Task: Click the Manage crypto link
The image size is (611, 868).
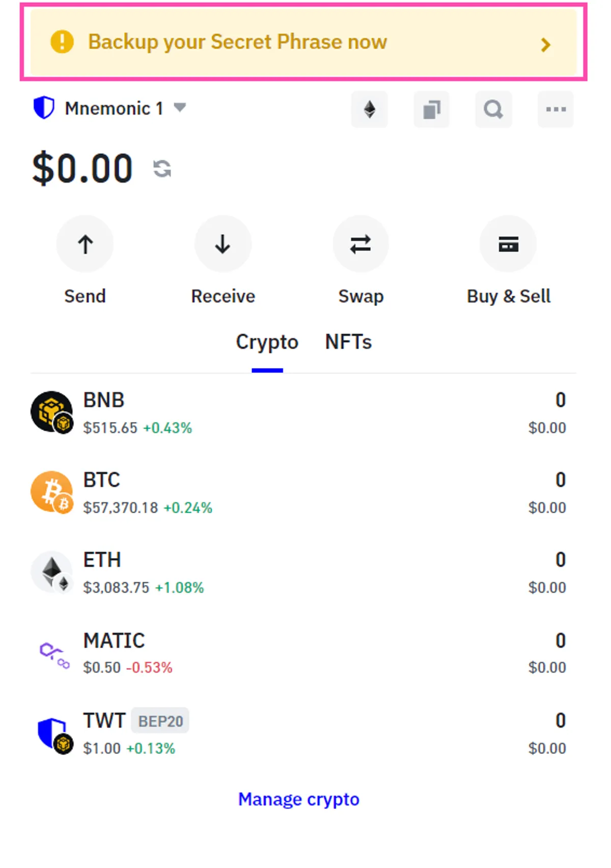Action: coord(299,799)
